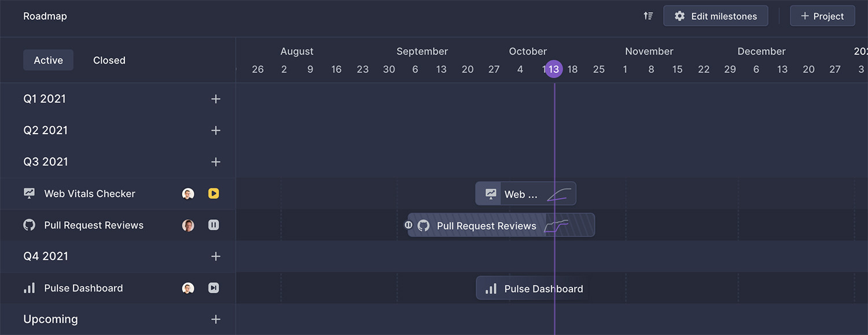The height and width of the screenshot is (335, 868).
Task: Open the assignee avatar for Pull Request Reviews
Action: (x=188, y=225)
